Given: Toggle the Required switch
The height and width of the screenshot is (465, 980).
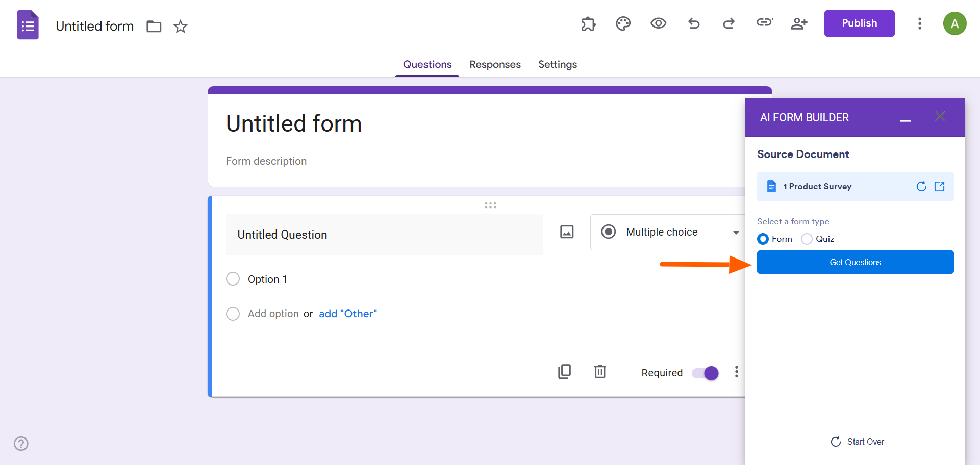Looking at the screenshot, I should coord(705,373).
